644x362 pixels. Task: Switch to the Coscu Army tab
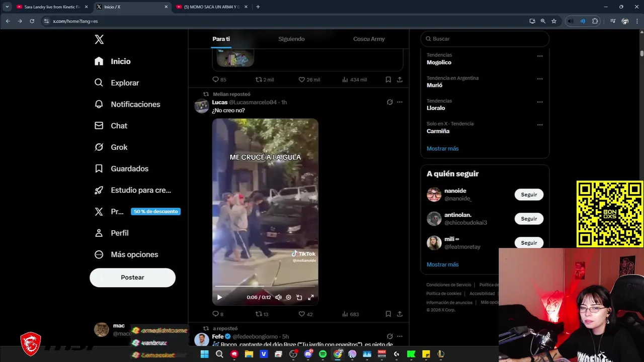click(x=369, y=39)
